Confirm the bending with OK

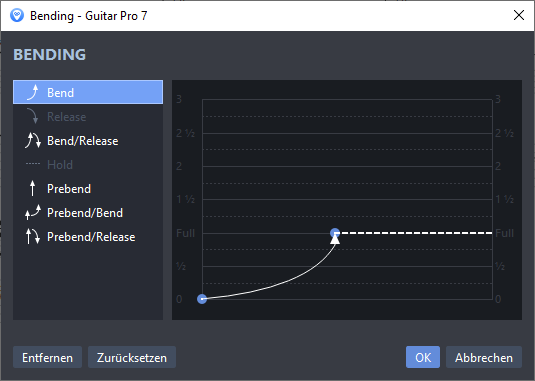(423, 357)
